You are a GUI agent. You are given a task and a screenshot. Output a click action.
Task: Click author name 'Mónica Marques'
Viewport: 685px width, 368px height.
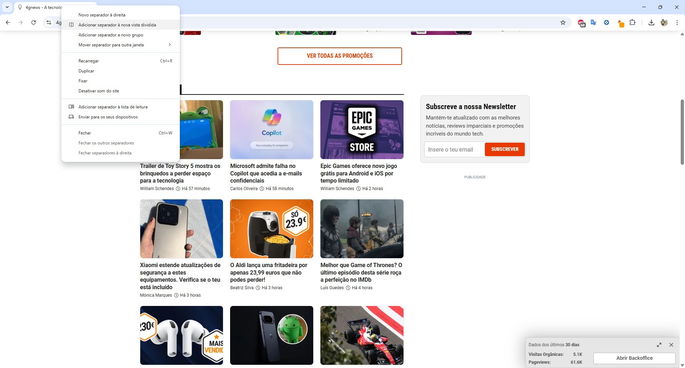pos(156,295)
